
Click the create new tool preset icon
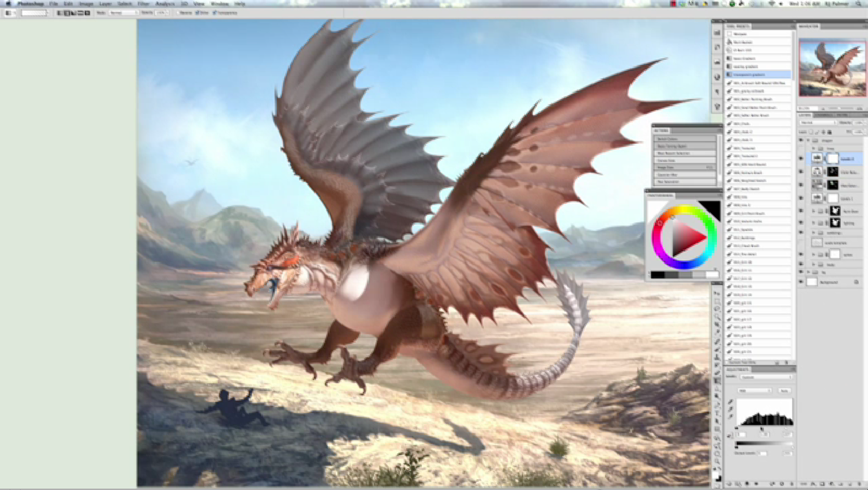777,363
